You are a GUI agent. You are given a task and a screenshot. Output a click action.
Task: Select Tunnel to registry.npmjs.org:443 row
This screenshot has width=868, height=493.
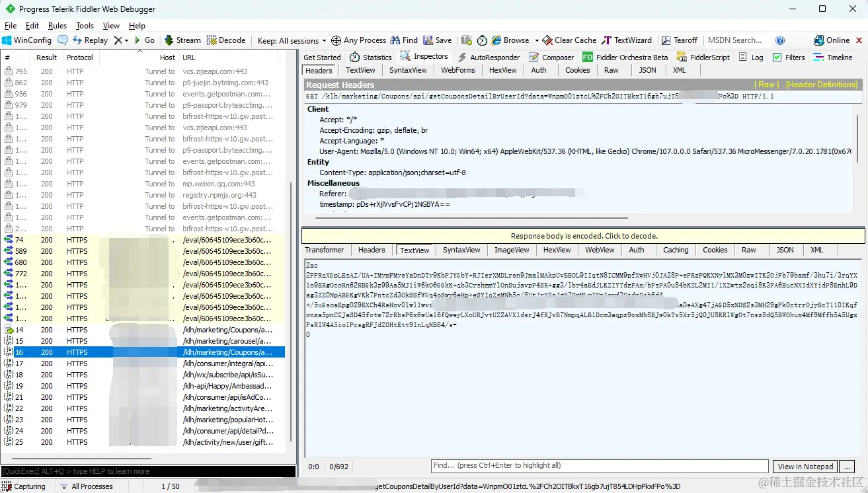(x=143, y=195)
